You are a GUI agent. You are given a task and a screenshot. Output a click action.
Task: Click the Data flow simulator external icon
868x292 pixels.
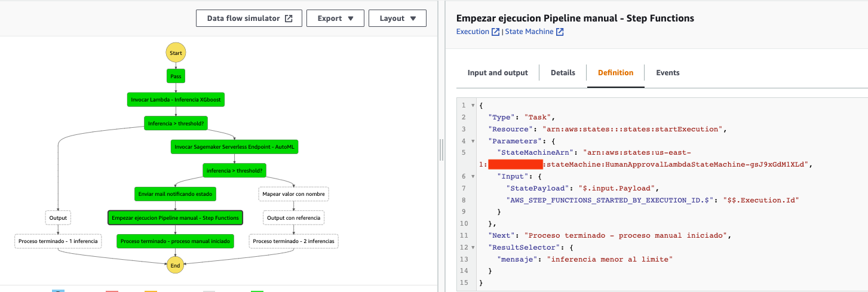(289, 19)
